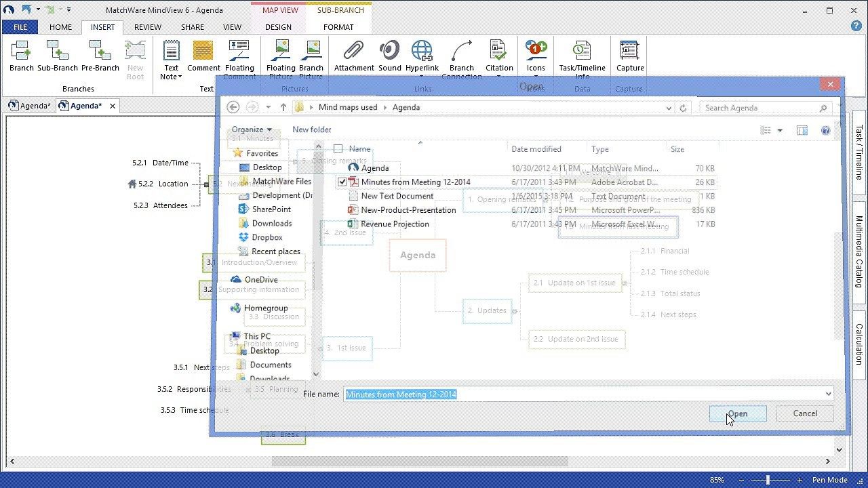
Task: Open the change-view options dropdown arrow
Action: coord(780,130)
